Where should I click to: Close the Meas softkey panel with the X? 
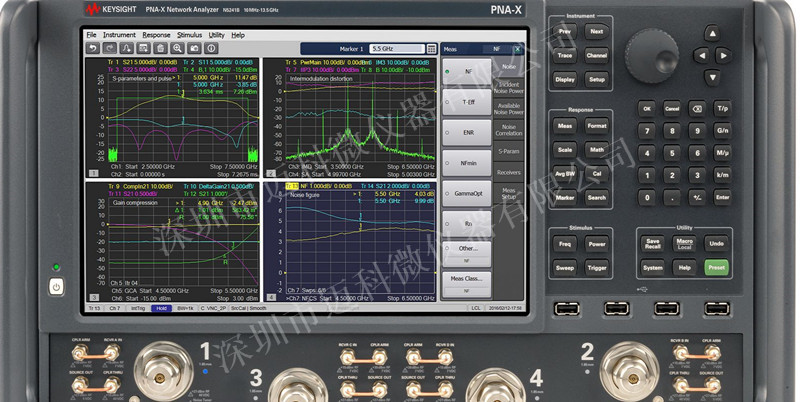[x=517, y=49]
